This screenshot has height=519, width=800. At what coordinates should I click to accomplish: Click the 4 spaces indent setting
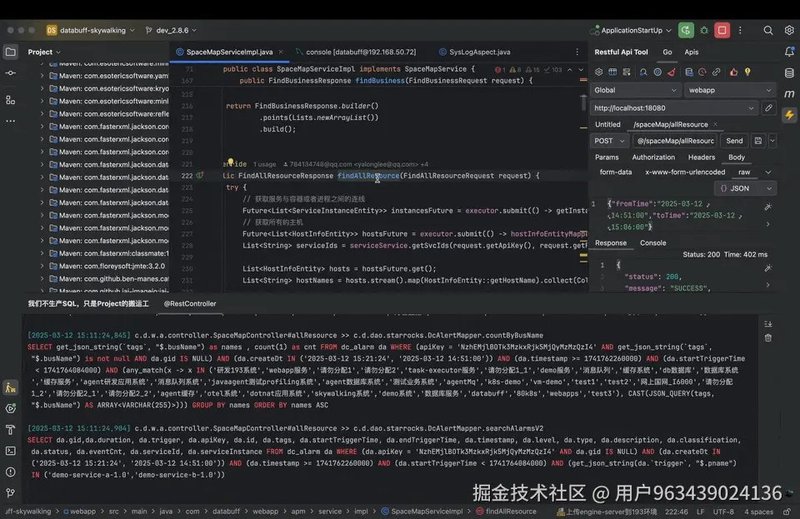pos(759,511)
